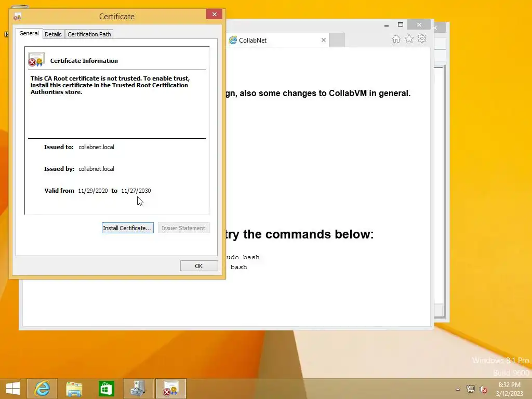532x399 pixels.
Task: Maximize the Internet Explorer window
Action: [x=401, y=24]
